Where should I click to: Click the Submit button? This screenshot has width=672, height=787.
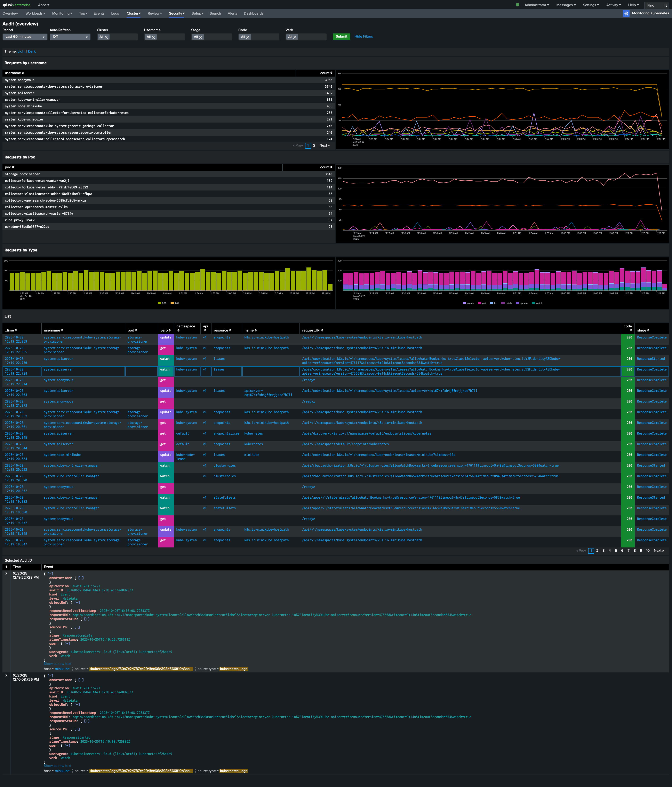pos(341,37)
